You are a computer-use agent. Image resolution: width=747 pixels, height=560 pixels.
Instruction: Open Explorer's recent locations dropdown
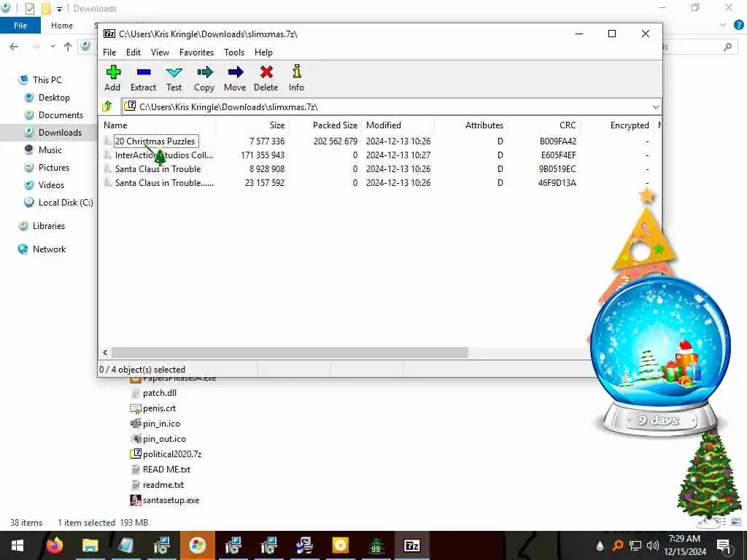[x=53, y=47]
